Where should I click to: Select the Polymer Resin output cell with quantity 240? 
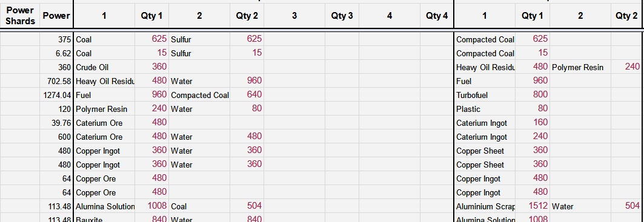(580, 67)
